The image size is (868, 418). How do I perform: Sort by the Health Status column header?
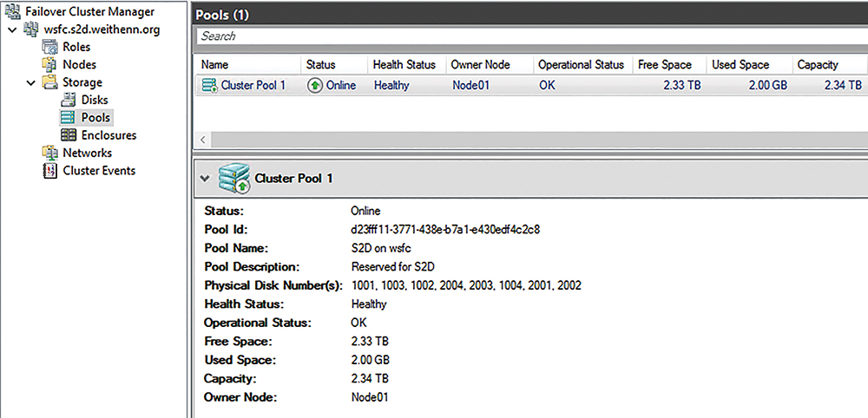(405, 65)
